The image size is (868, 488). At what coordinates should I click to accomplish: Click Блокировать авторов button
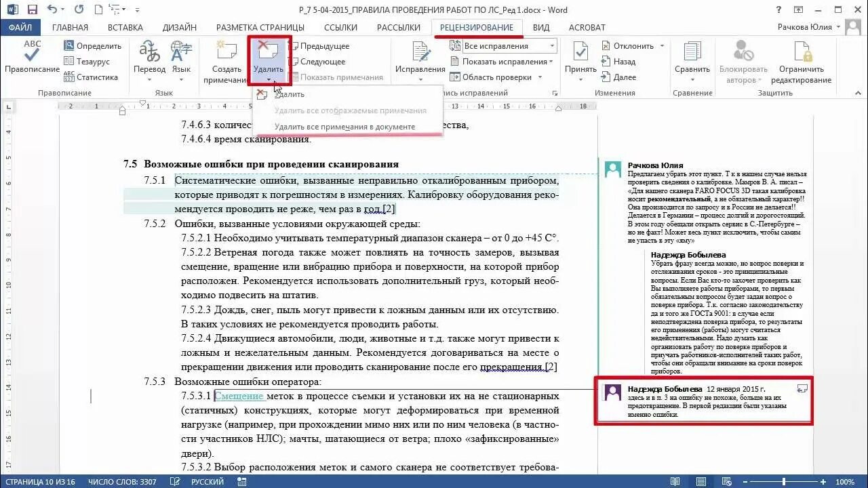743,62
